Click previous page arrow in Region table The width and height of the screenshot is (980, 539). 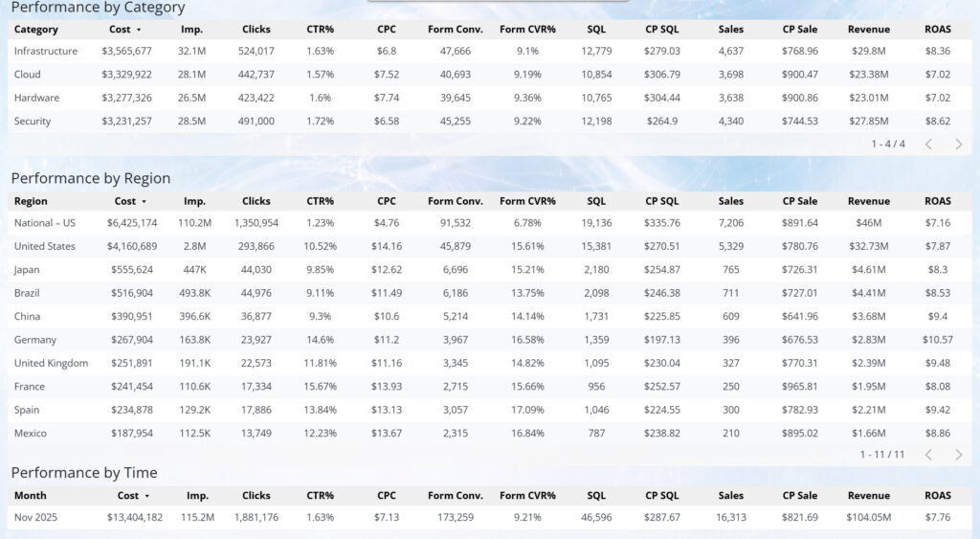coord(928,454)
